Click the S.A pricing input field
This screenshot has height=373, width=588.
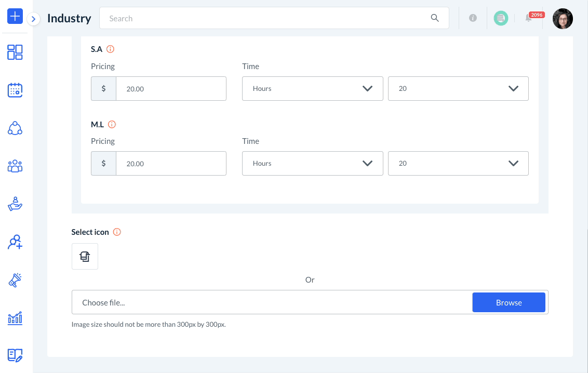170,89
